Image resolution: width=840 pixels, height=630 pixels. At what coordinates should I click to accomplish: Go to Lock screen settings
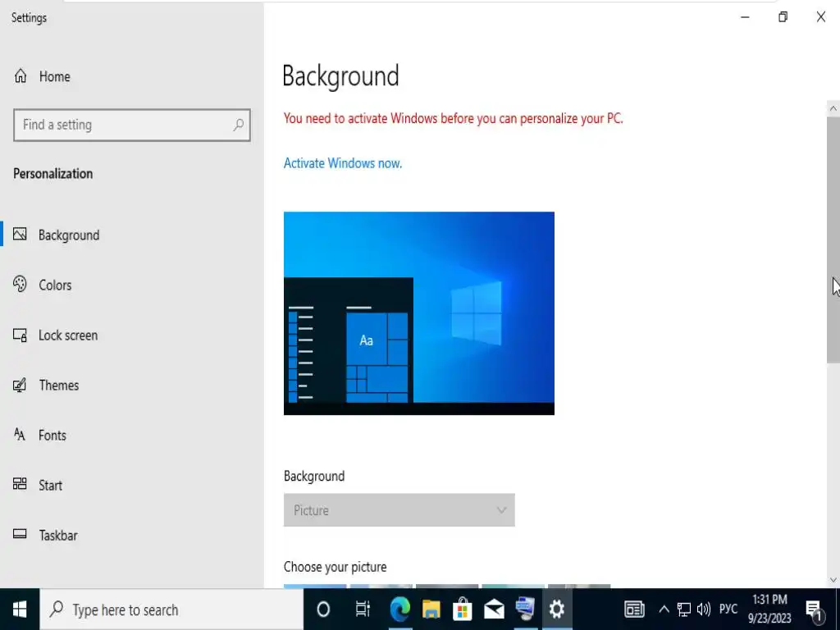(x=132, y=336)
